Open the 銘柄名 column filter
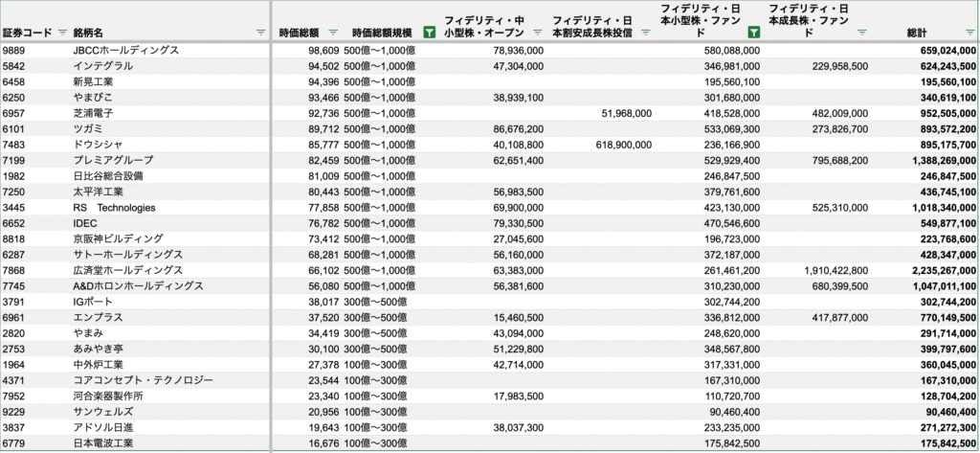 coord(260,32)
